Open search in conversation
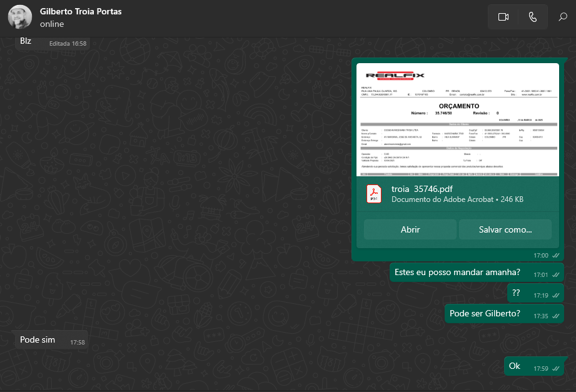This screenshot has width=576, height=392. tap(562, 18)
